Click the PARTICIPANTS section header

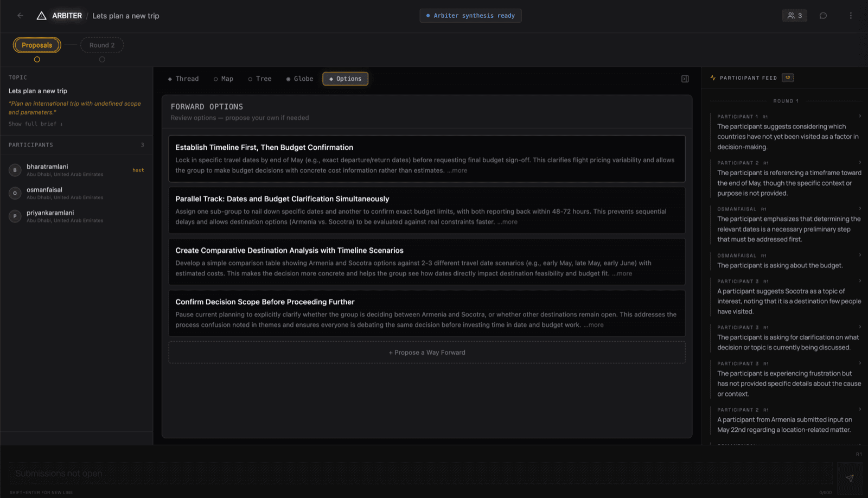(31, 145)
